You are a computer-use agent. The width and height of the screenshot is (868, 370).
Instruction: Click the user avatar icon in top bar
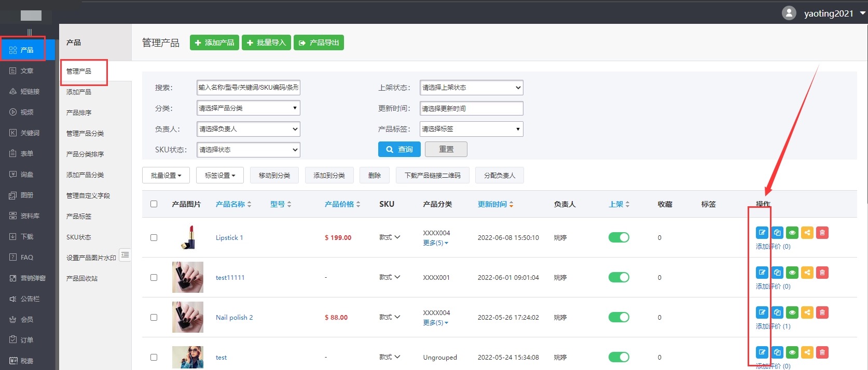789,13
